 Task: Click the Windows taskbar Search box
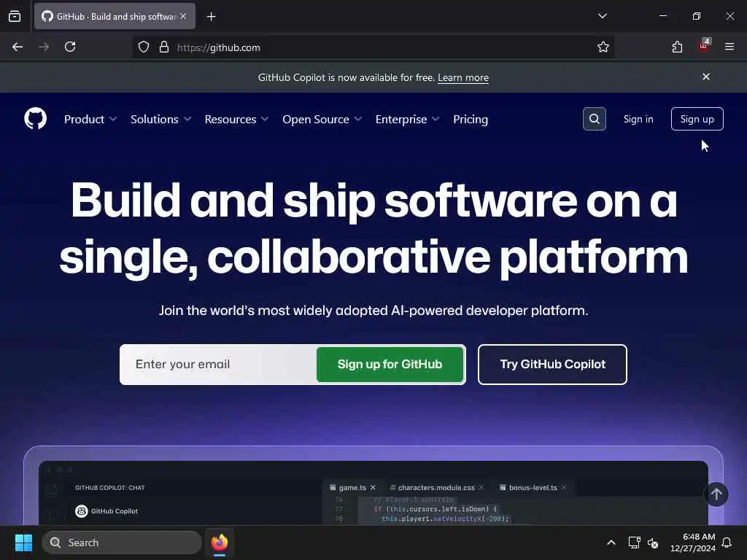click(x=122, y=542)
